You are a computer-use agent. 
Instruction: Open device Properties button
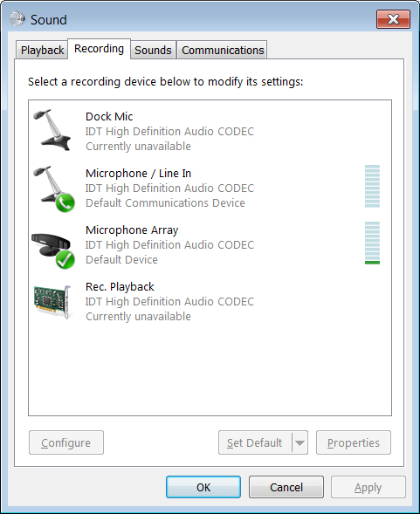pos(354,442)
